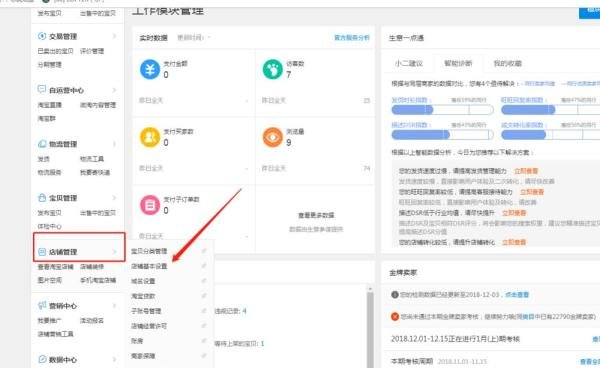The image size is (600, 368).
Task: Click the 店铺管理 shop icon
Action: click(42, 252)
